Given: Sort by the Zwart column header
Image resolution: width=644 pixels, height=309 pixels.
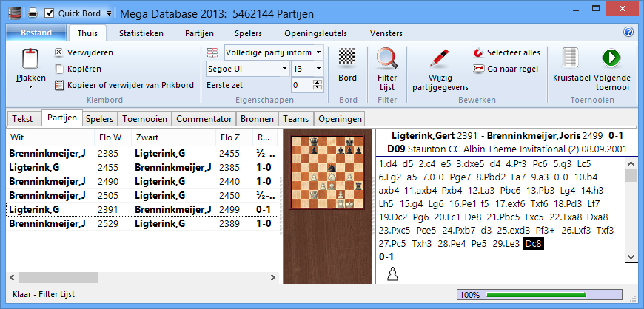Looking at the screenshot, I should click(173, 137).
